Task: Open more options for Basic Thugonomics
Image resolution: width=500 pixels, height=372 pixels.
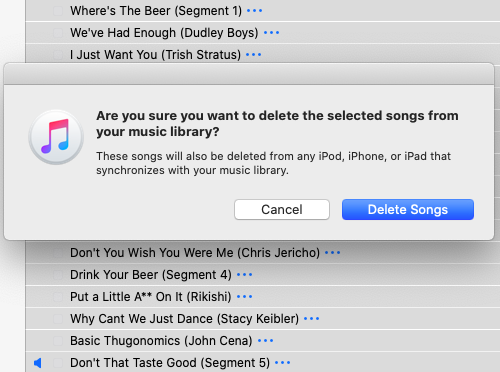Action: point(265,341)
